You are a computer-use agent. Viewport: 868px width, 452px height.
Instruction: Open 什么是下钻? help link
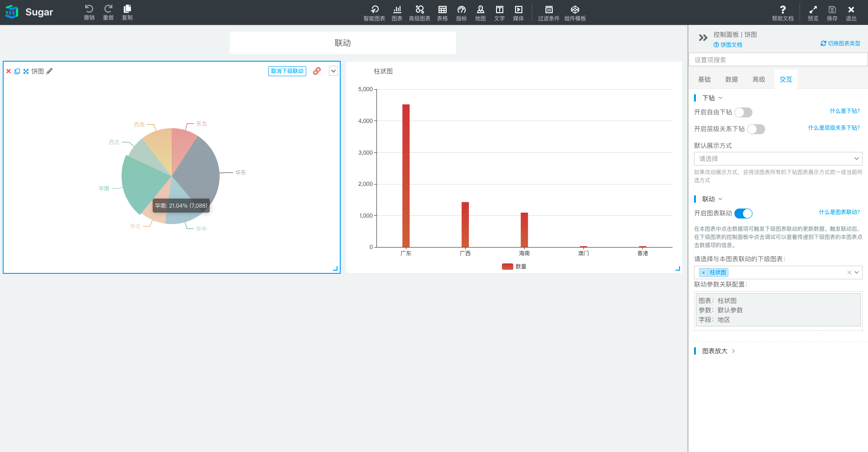pos(845,111)
